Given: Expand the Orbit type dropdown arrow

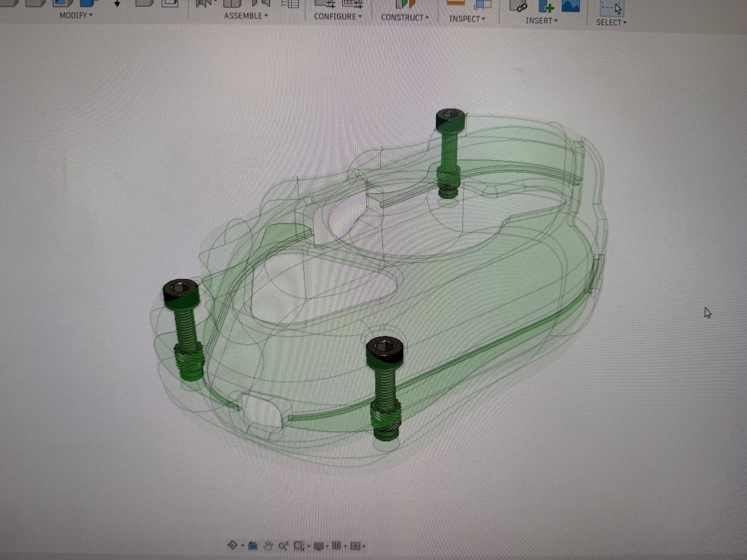Looking at the screenshot, I should pos(243,546).
